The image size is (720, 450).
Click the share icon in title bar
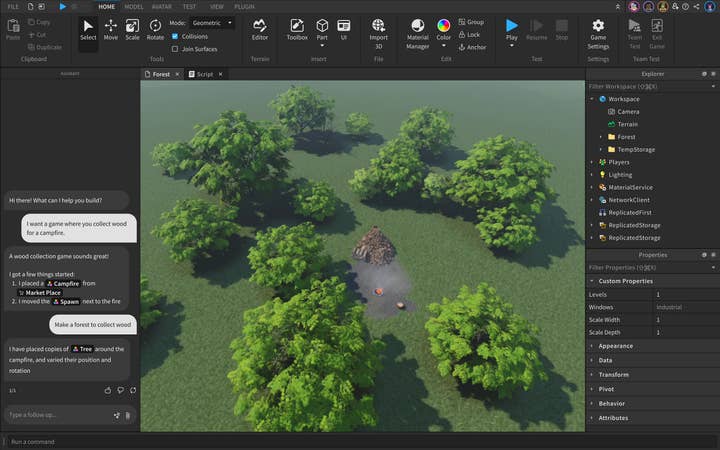tap(697, 6)
